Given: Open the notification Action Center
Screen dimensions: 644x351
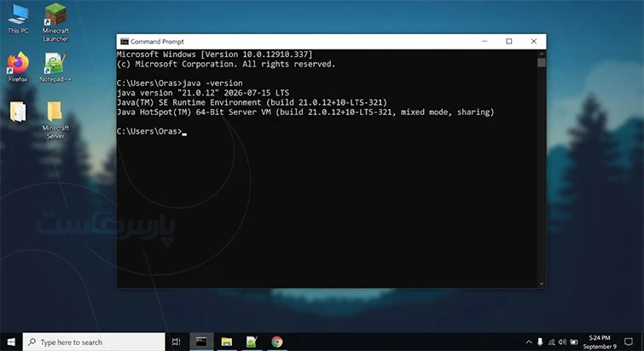Looking at the screenshot, I should (629, 342).
